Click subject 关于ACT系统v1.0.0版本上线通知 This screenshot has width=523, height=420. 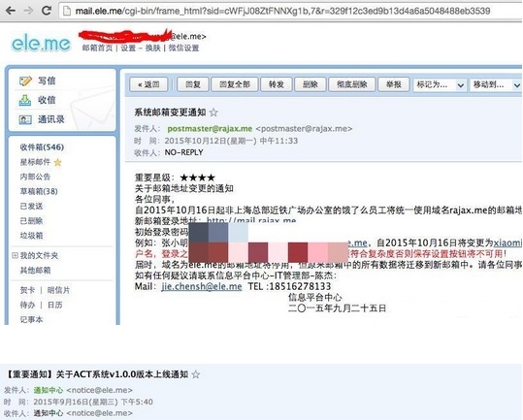(122, 374)
